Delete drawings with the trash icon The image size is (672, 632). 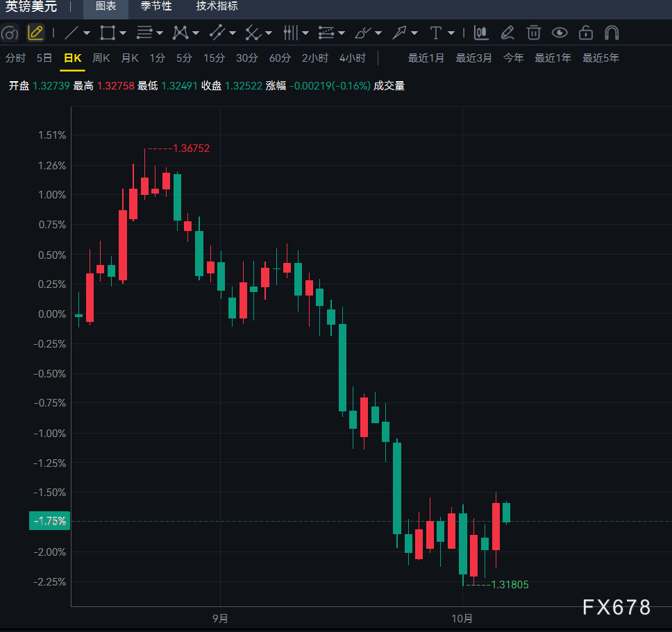pos(534,33)
